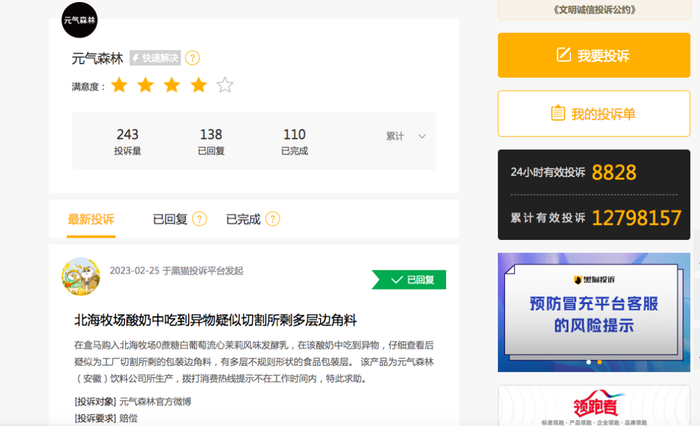The width and height of the screenshot is (700, 426).
Task: Click the 110 已完成 statistic
Action: (294, 141)
